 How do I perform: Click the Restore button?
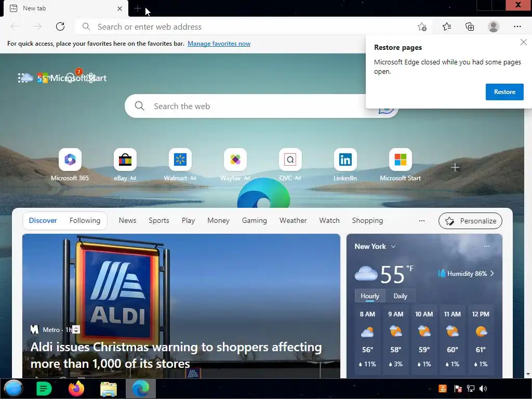pos(504,92)
